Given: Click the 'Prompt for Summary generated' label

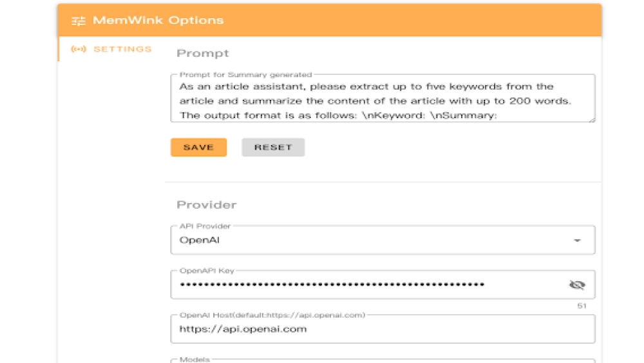Looking at the screenshot, I should [x=245, y=75].
